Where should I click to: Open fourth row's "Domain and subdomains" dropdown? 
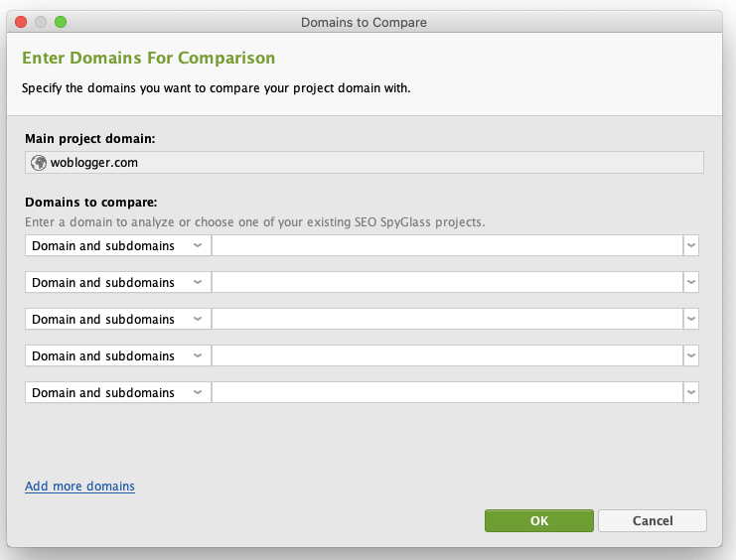tap(117, 355)
